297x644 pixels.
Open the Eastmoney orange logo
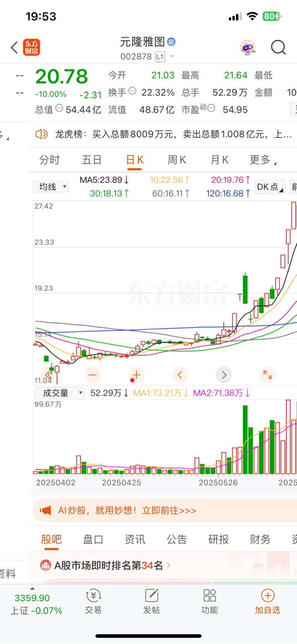31,48
